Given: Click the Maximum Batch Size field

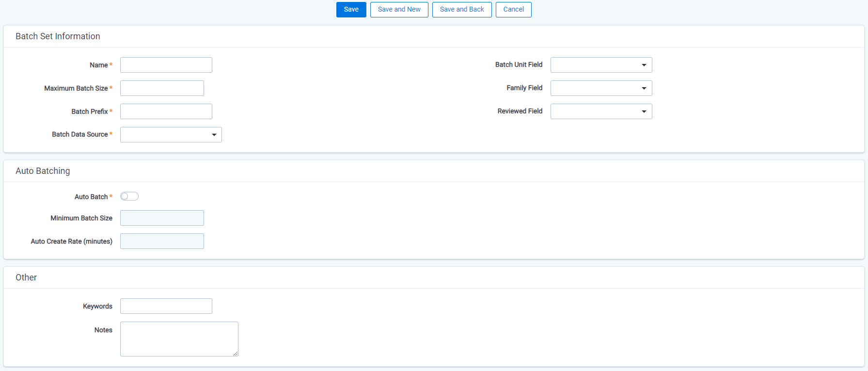Looking at the screenshot, I should tap(162, 88).
